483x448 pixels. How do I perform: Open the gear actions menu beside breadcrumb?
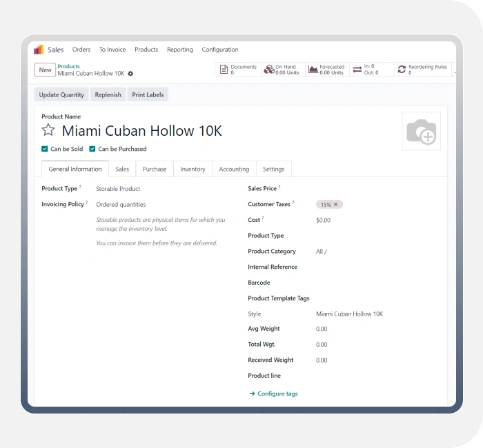pyautogui.click(x=130, y=74)
